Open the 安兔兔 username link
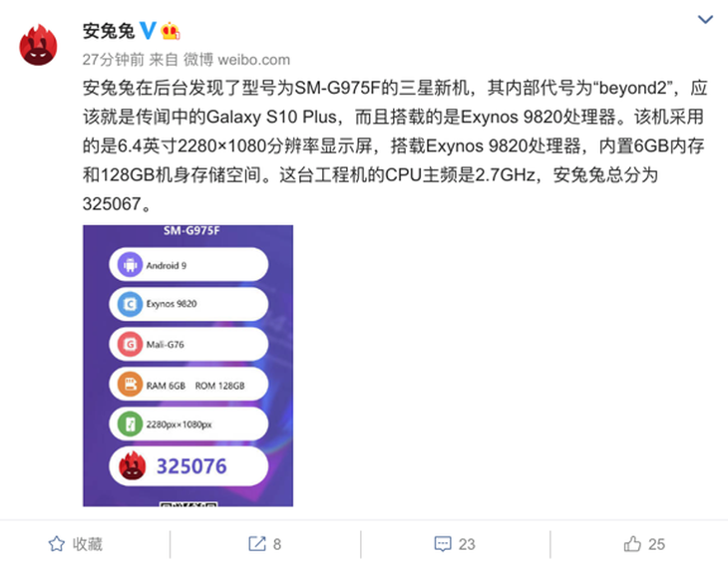728x565 pixels. click(x=109, y=31)
